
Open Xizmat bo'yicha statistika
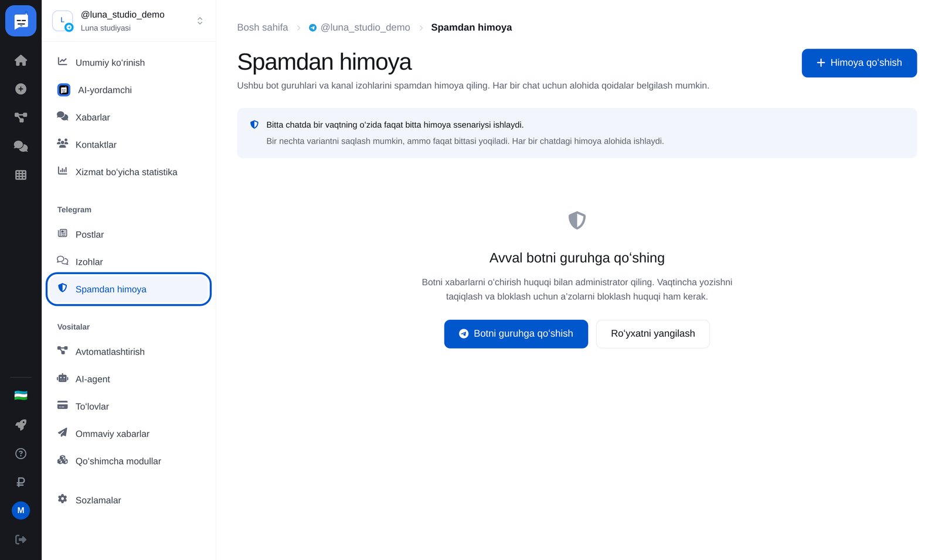[129, 172]
